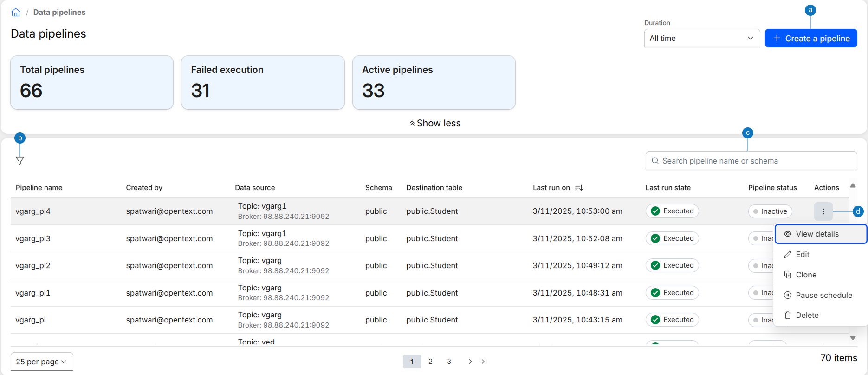Click the Executed badge in vgarg_pl's row
Viewport: 868px width, 375px height.
point(672,320)
